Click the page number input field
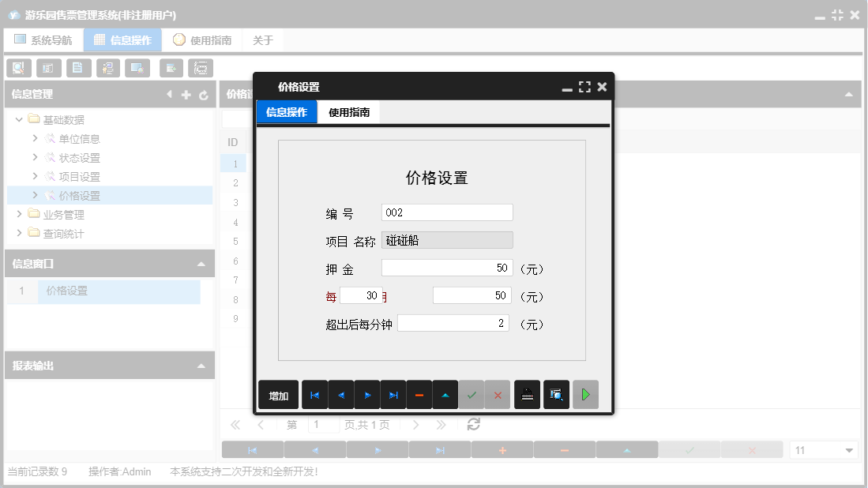This screenshot has width=868, height=488. click(x=324, y=424)
